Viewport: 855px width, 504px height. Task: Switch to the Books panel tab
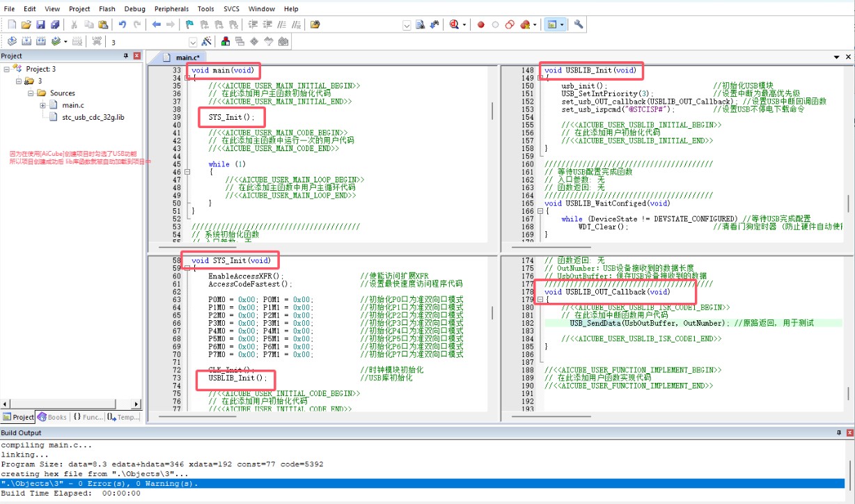[x=52, y=417]
